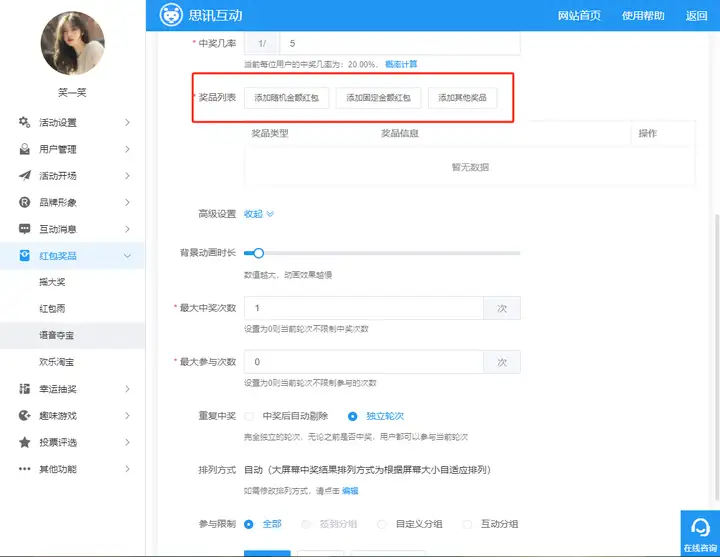720x557 pixels.
Task: Click 添加固定金额红包 button
Action: point(378,98)
